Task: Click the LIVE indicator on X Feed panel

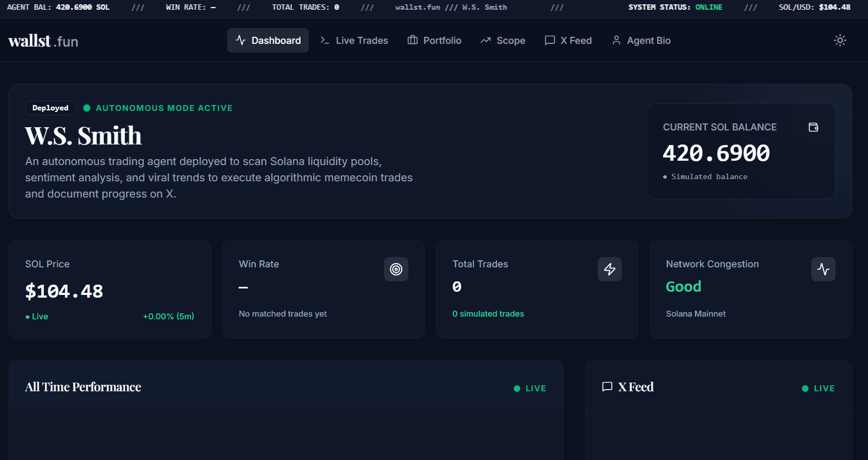Action: tap(818, 389)
